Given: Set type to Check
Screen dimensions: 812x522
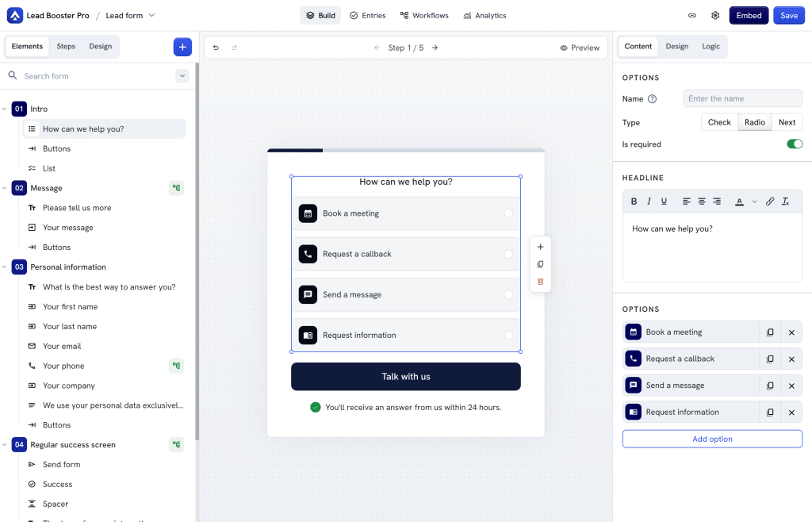Looking at the screenshot, I should [x=719, y=122].
